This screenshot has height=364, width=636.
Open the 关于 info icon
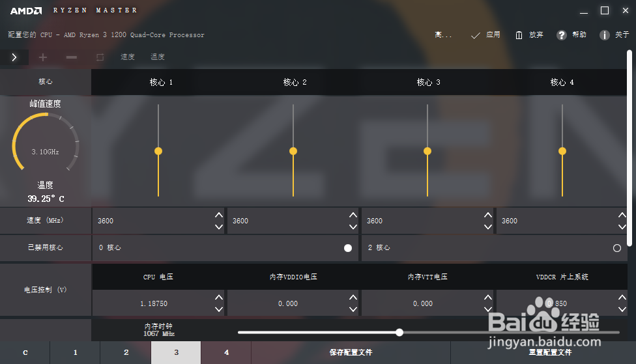(604, 35)
